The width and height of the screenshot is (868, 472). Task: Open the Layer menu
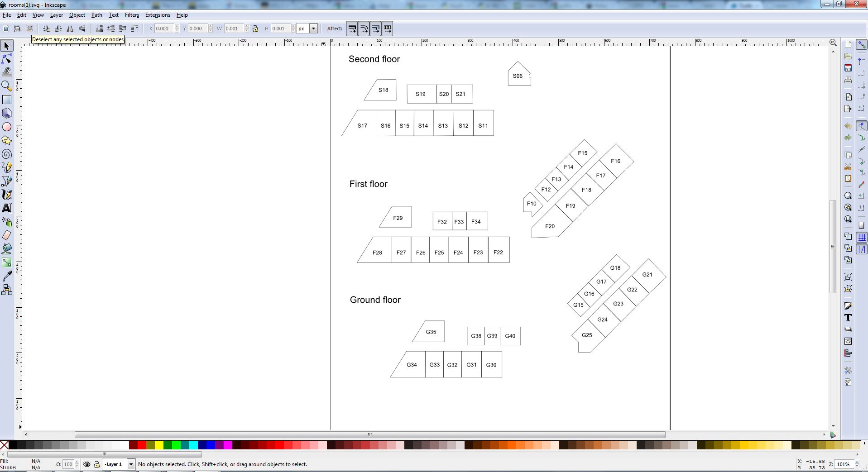(56, 15)
